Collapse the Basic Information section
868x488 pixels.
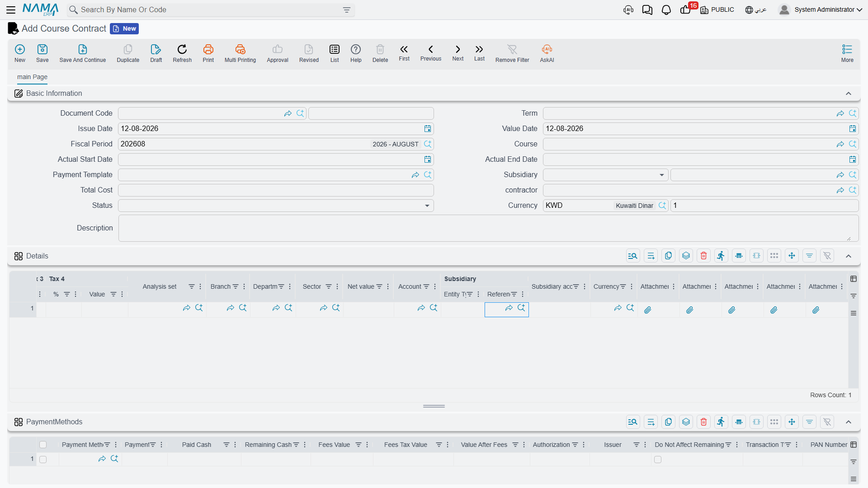point(849,94)
